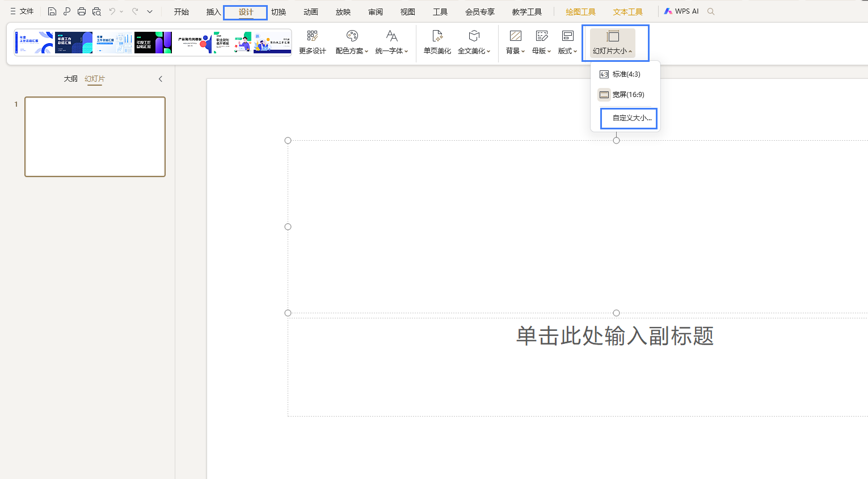This screenshot has width=868, height=479.
Task: Switch to the 动画 animation tab
Action: tap(311, 12)
